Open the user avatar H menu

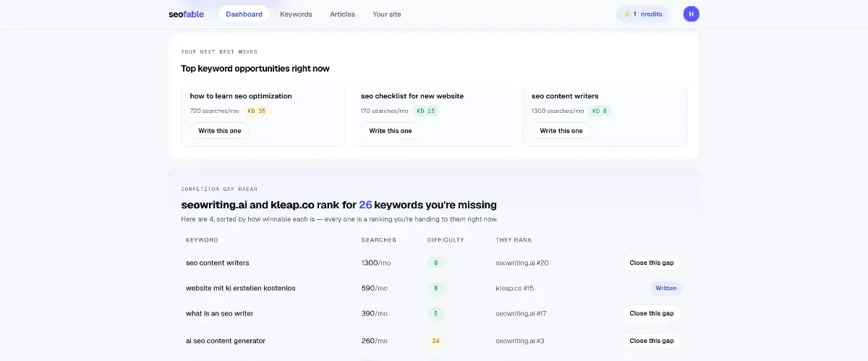coord(692,14)
